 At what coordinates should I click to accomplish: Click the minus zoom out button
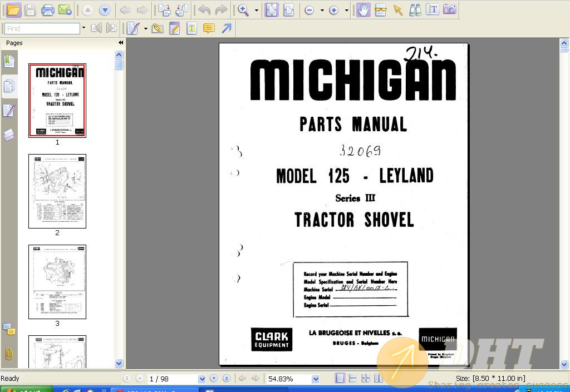(309, 10)
